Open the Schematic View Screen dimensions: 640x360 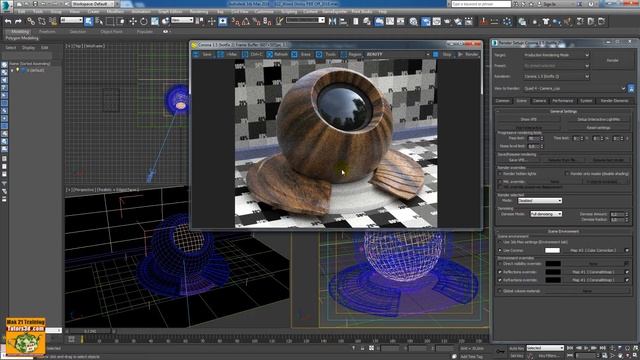point(401,21)
